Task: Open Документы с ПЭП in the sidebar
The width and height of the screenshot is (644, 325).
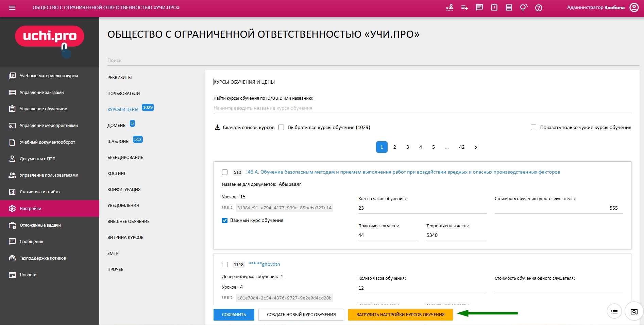Action: tap(50, 159)
